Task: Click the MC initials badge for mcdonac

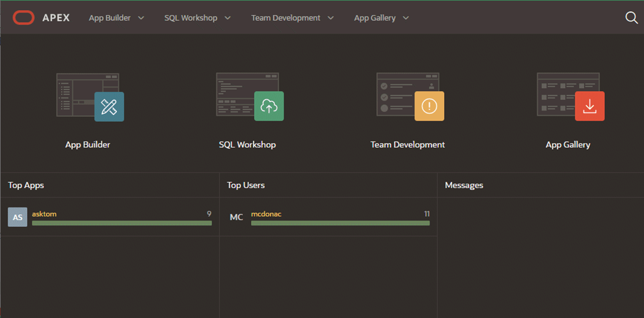Action: point(236,217)
